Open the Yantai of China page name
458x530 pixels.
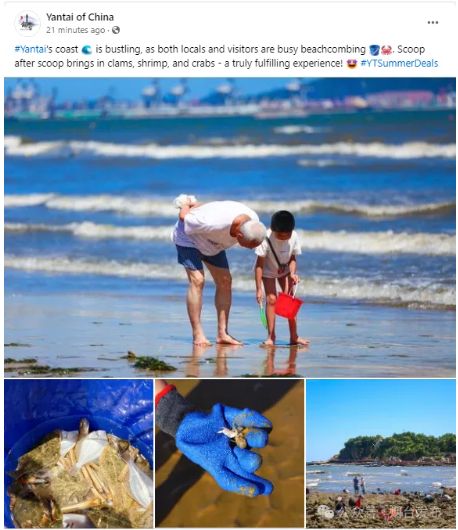[x=80, y=17]
